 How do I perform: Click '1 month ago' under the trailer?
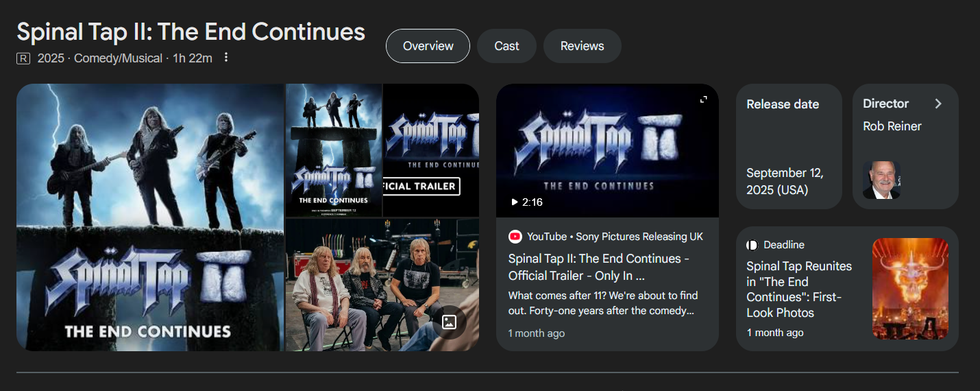pyautogui.click(x=537, y=333)
